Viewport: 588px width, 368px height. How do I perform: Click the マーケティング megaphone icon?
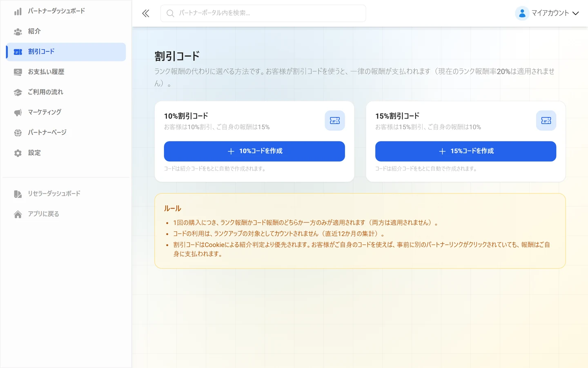tap(18, 112)
